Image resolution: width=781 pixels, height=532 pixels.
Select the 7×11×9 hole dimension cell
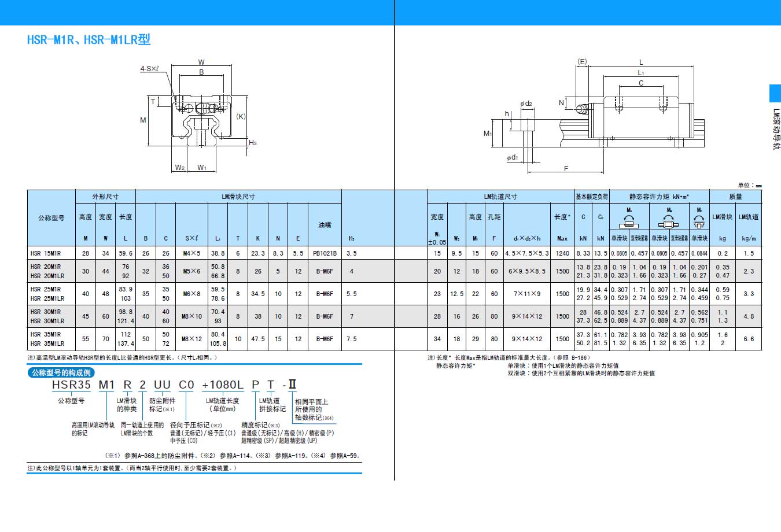527,294
